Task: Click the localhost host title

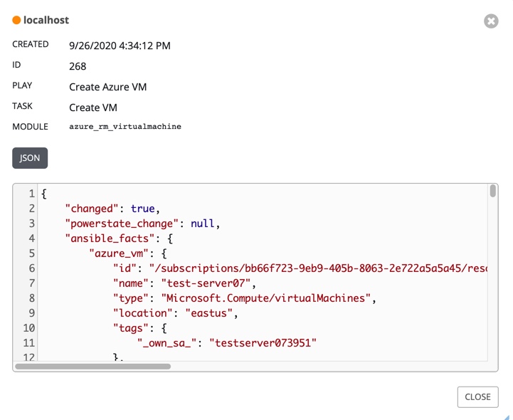Action: point(46,21)
